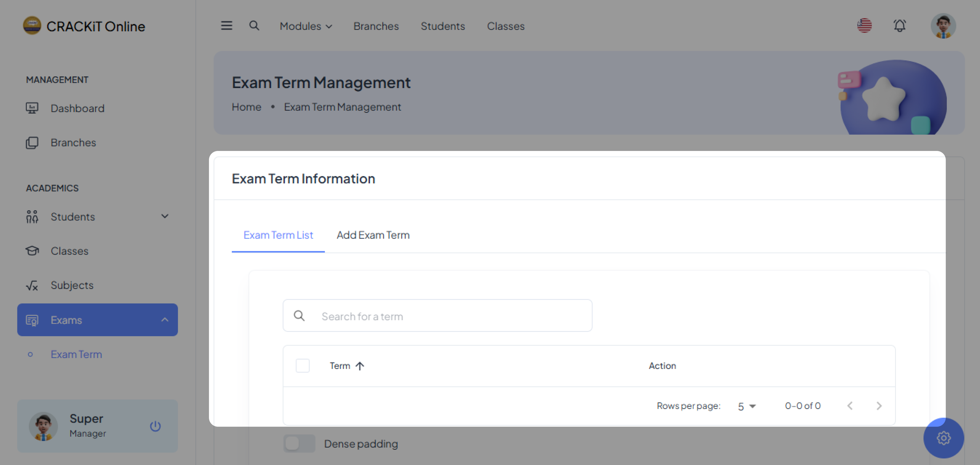Open Dashboard from the sidebar
This screenshot has width=980, height=465.
77,108
